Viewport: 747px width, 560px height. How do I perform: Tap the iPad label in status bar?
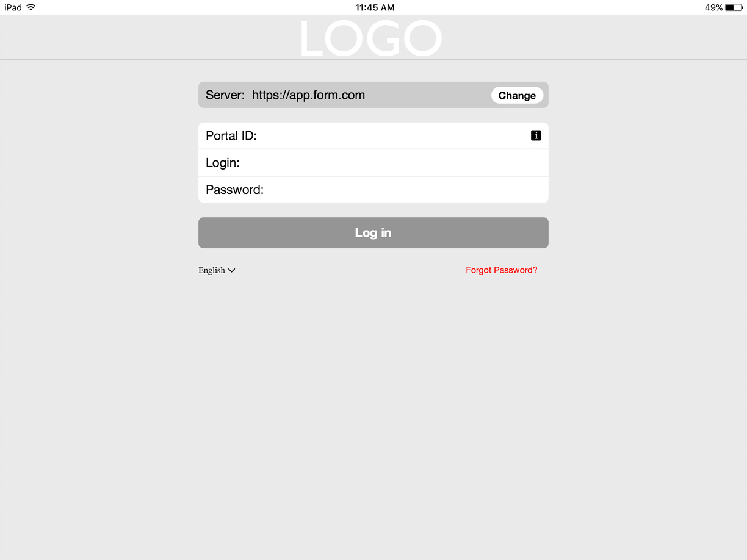13,7
